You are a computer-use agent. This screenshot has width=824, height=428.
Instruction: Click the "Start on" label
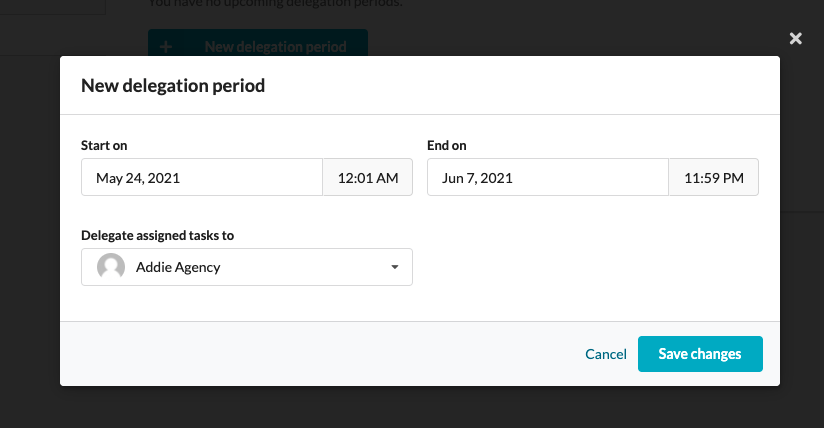click(x=104, y=145)
